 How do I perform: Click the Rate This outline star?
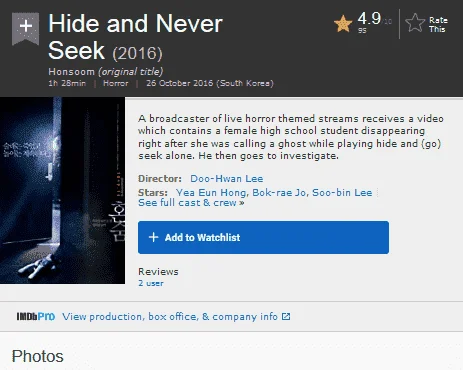point(415,23)
